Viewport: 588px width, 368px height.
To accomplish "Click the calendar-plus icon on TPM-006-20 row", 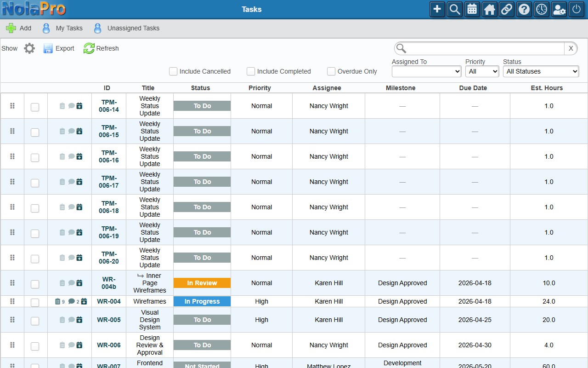I will pyautogui.click(x=79, y=258).
